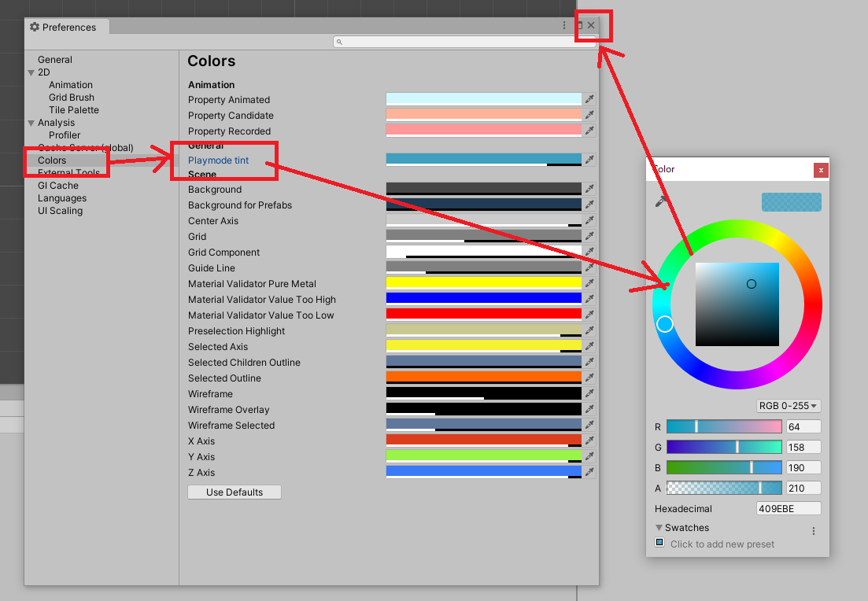Viewport: 868px width, 601px height.
Task: Open UI Scaling preferences
Action: point(60,211)
